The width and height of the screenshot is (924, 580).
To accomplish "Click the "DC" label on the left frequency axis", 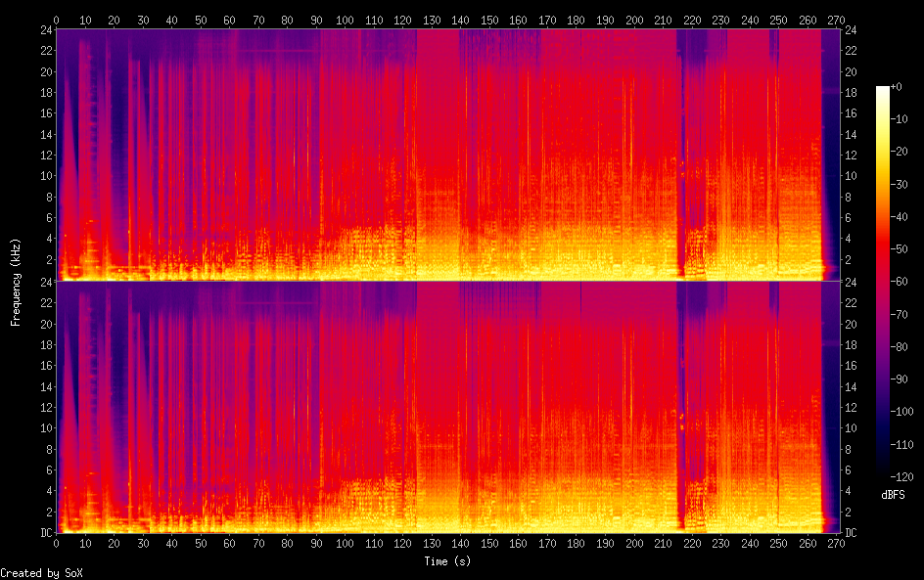I will [x=47, y=533].
